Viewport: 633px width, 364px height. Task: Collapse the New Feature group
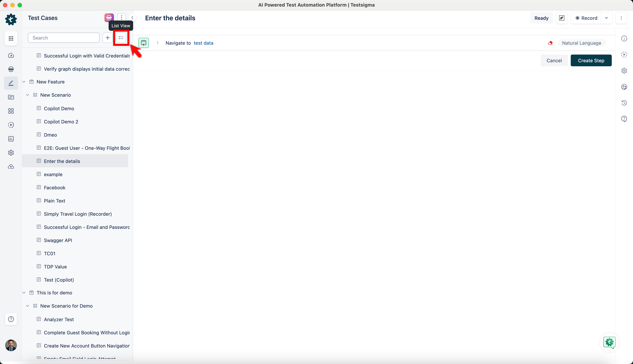tap(24, 81)
